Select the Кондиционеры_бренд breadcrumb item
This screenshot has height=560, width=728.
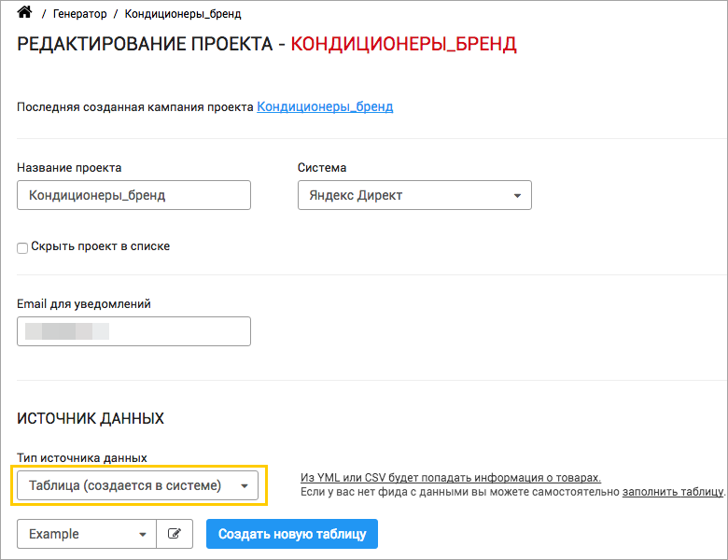pos(183,14)
